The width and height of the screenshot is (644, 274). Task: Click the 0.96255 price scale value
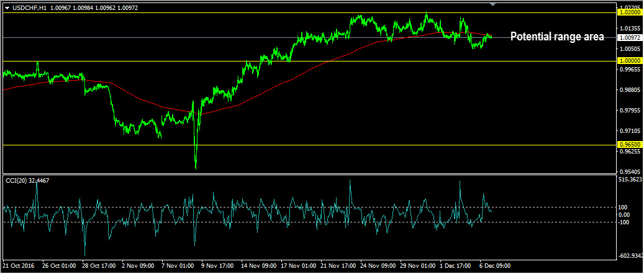[x=629, y=151]
